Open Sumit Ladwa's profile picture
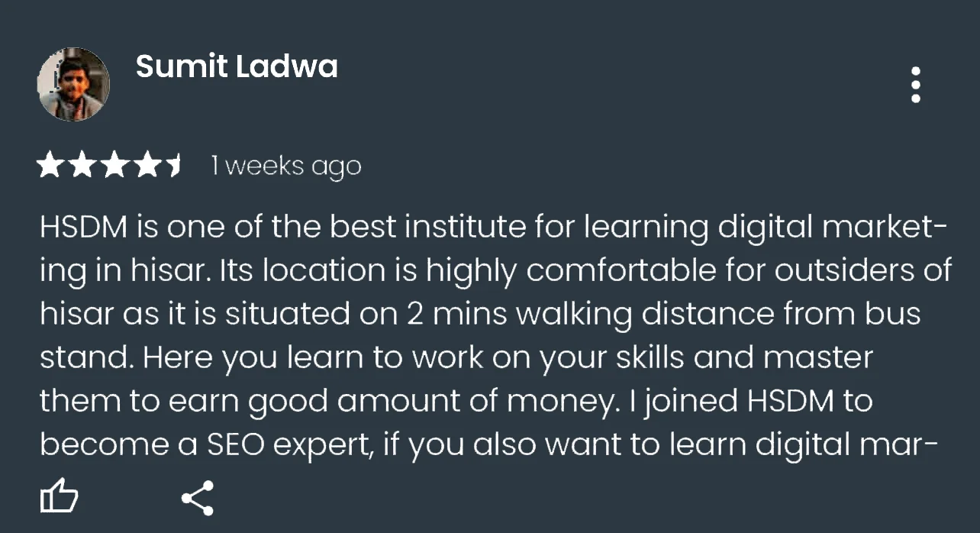980x533 pixels. (73, 84)
